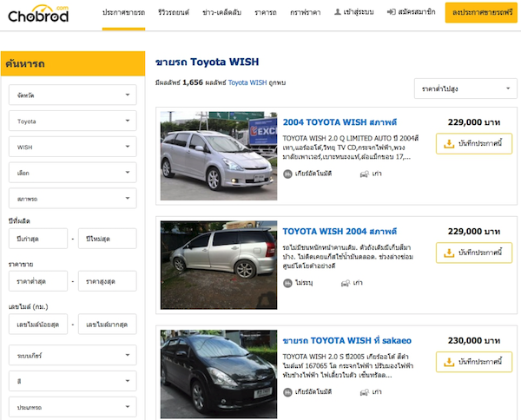521x420 pixels.
Task: Open the สี color dropdown
Action: click(73, 381)
